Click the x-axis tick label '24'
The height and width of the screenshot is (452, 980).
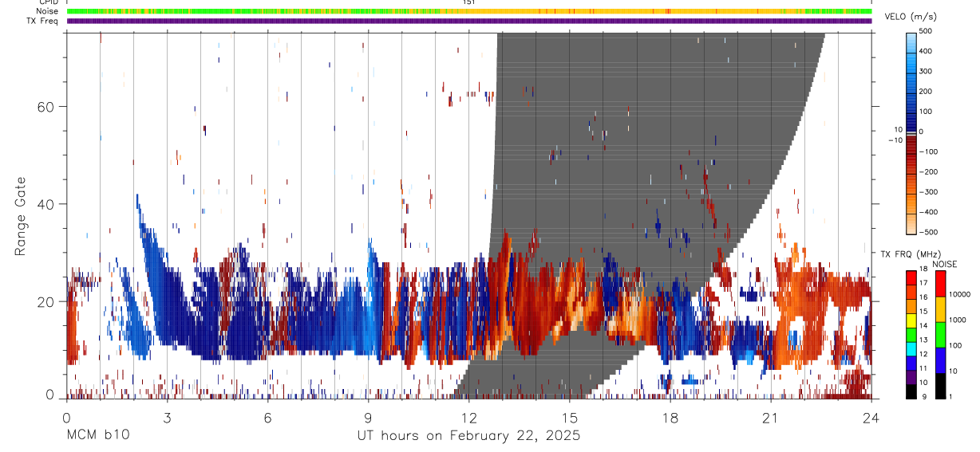[871, 418]
